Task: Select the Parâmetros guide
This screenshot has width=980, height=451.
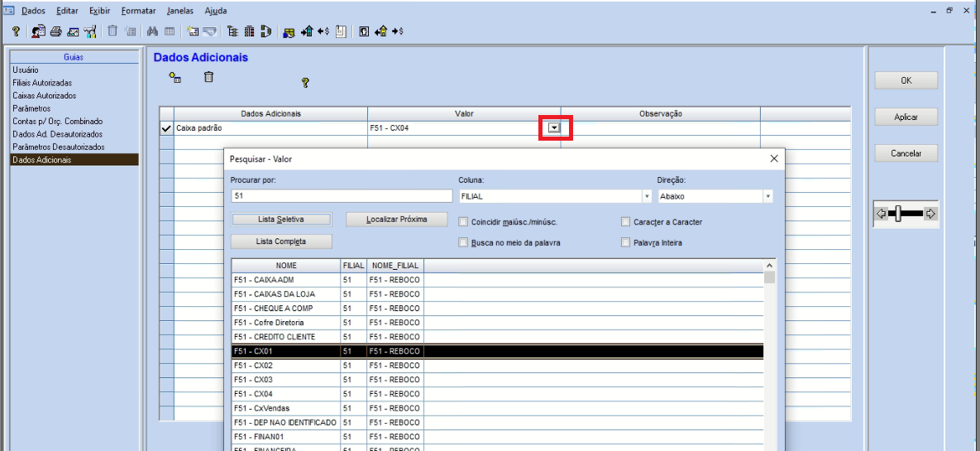Action: click(x=74, y=108)
